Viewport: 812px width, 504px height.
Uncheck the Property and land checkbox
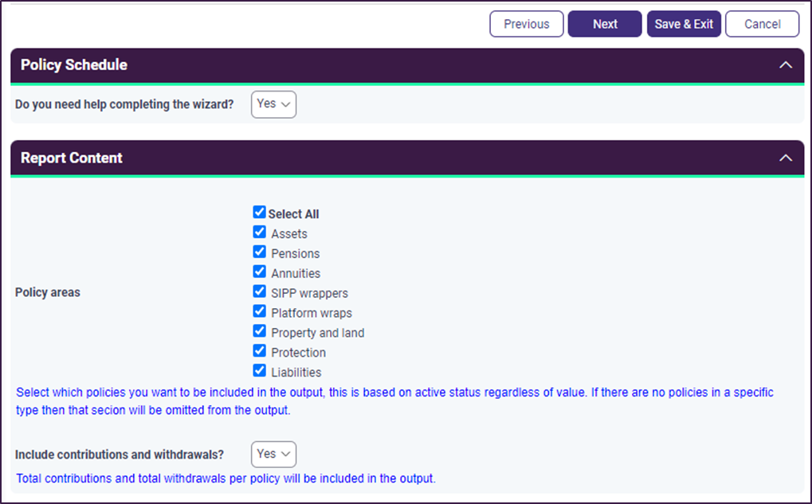259,331
